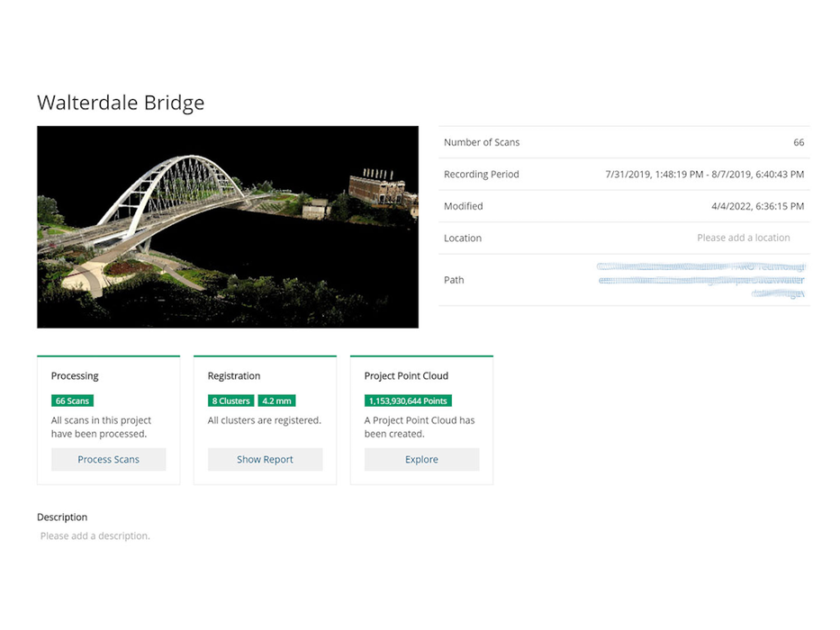Click the green '66 Scans' badge
Image resolution: width=840 pixels, height=630 pixels.
point(72,400)
